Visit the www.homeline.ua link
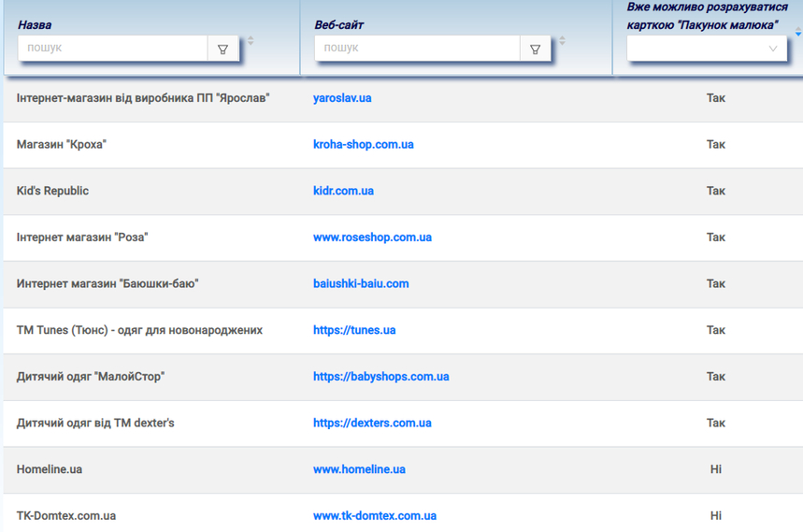Image resolution: width=803 pixels, height=532 pixels. click(359, 469)
